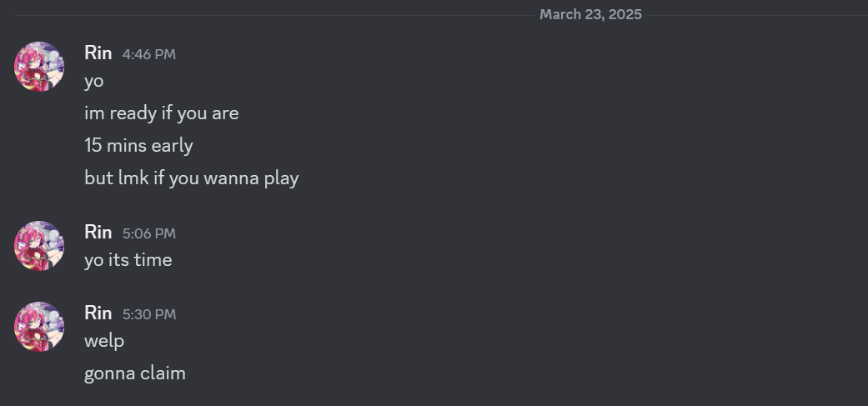Click the divider line right of the date

point(755,15)
